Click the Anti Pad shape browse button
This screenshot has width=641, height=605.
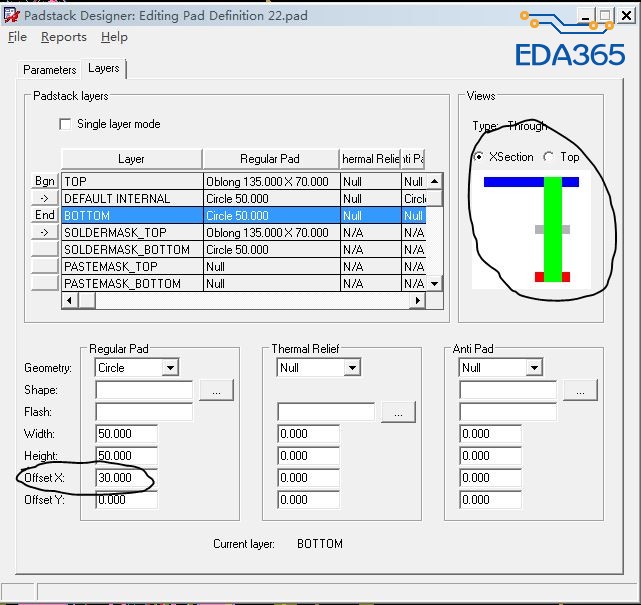580,390
